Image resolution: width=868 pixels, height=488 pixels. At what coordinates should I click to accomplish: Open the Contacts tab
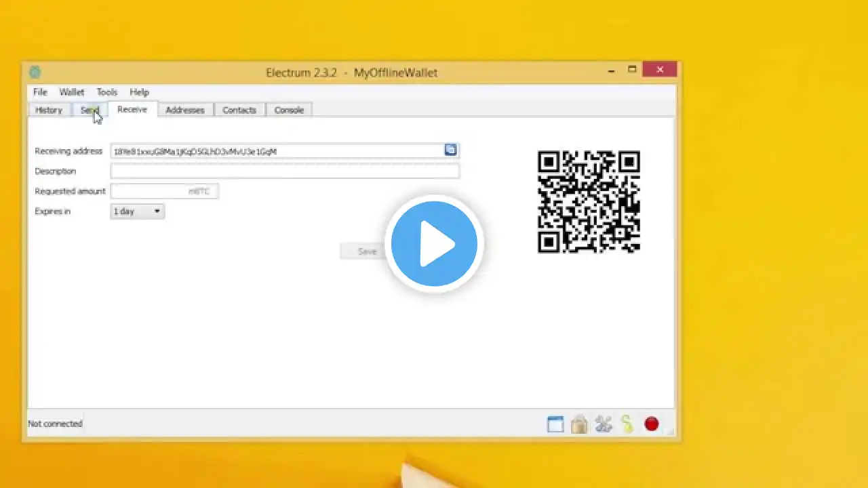coord(239,110)
